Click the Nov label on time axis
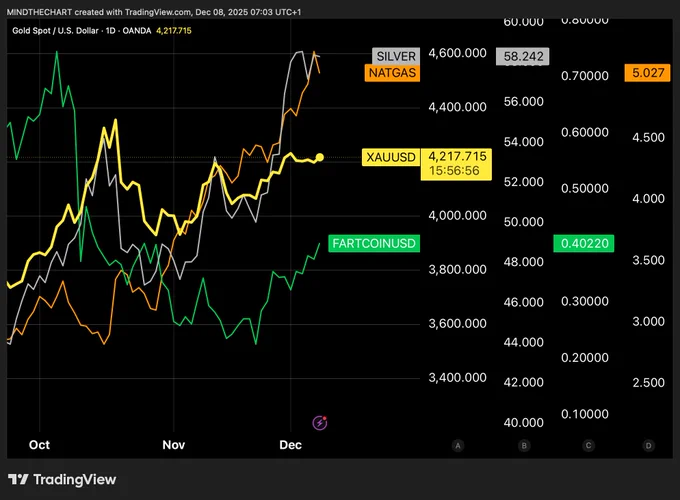Viewport: 680px width, 500px height. tap(173, 445)
